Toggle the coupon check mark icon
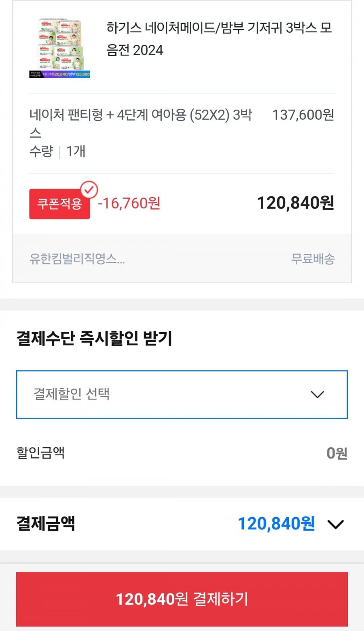The height and width of the screenshot is (631, 364). click(89, 189)
